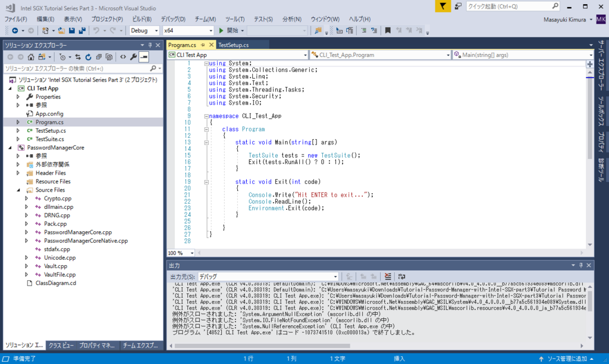Click the Show All Files icon
This screenshot has width=609, height=364.
pyautogui.click(x=109, y=57)
